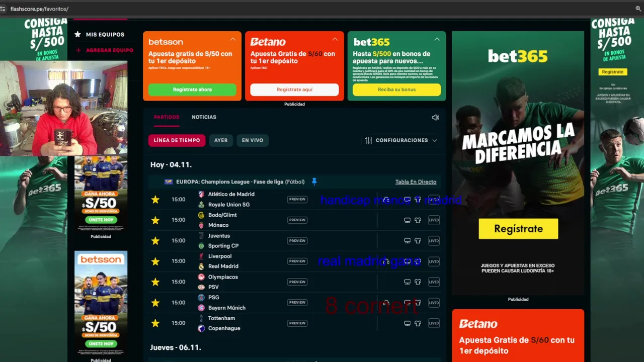Open browser zoom magnifier icon in address bar
Viewport: 644px width, 362px height.
click(x=638, y=9)
